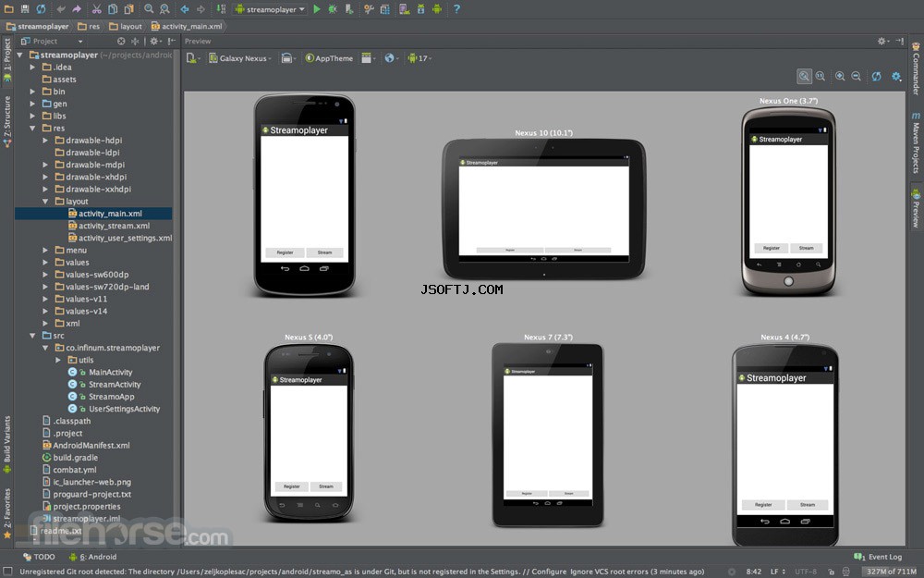This screenshot has width=924, height=578.
Task: Click the Undo arrow icon
Action: coord(61,9)
